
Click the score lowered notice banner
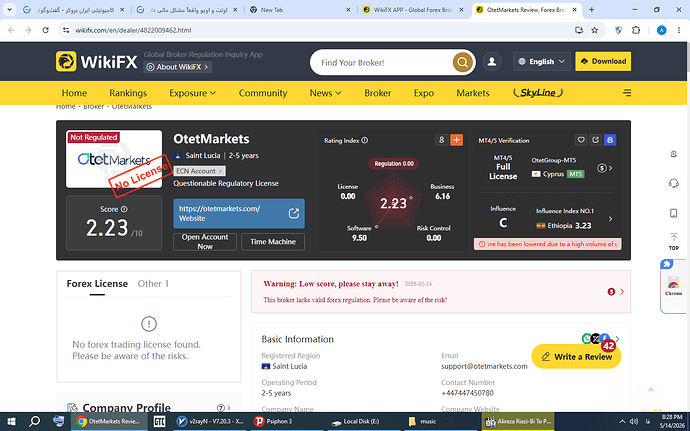click(x=548, y=244)
